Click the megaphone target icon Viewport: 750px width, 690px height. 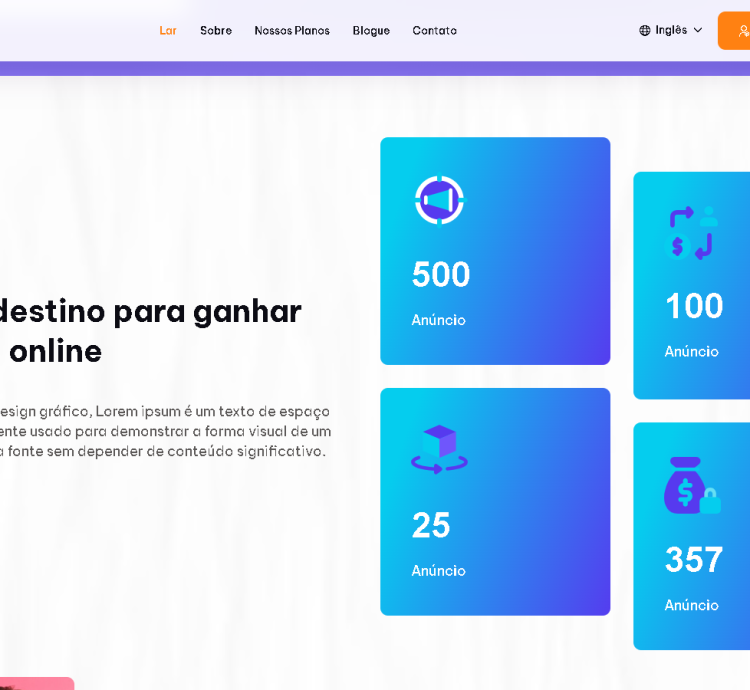tap(439, 200)
